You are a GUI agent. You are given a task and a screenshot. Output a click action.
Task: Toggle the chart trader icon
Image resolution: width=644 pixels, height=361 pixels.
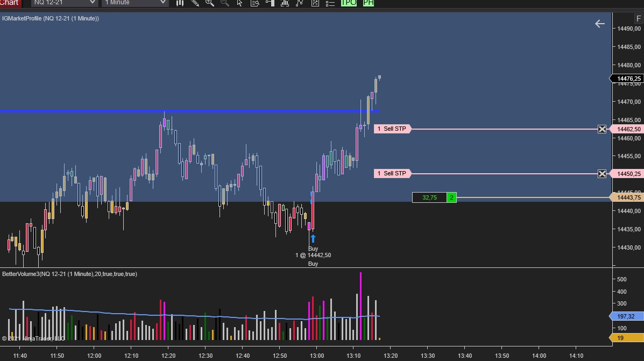(x=270, y=3)
